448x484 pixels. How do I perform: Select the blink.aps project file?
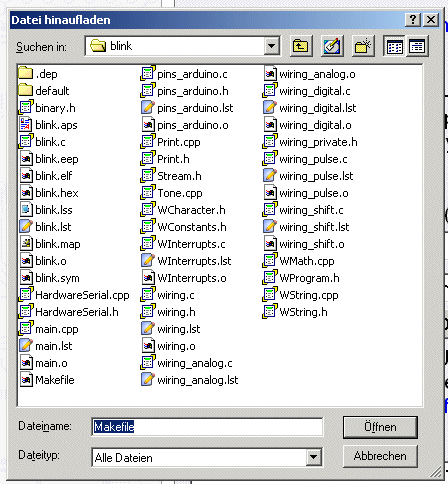(49, 125)
